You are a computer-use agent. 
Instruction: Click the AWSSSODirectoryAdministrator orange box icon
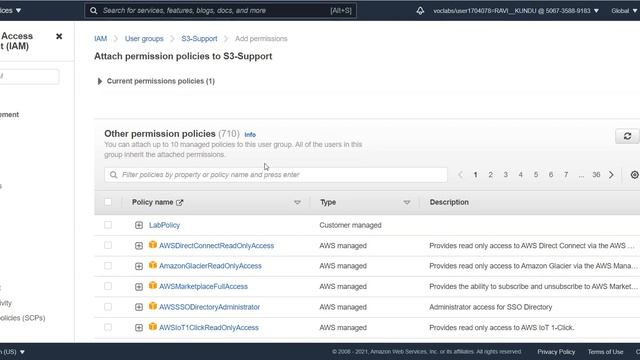[x=153, y=306]
